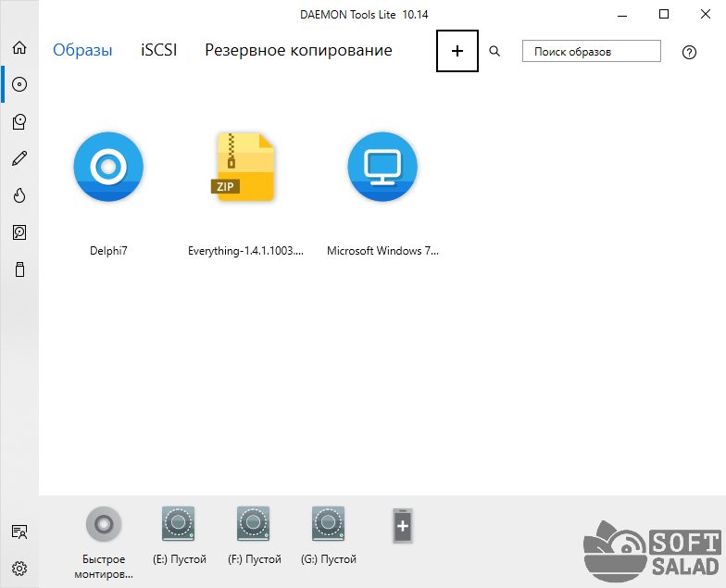
Task: Click the plus button to add image
Action: click(457, 51)
